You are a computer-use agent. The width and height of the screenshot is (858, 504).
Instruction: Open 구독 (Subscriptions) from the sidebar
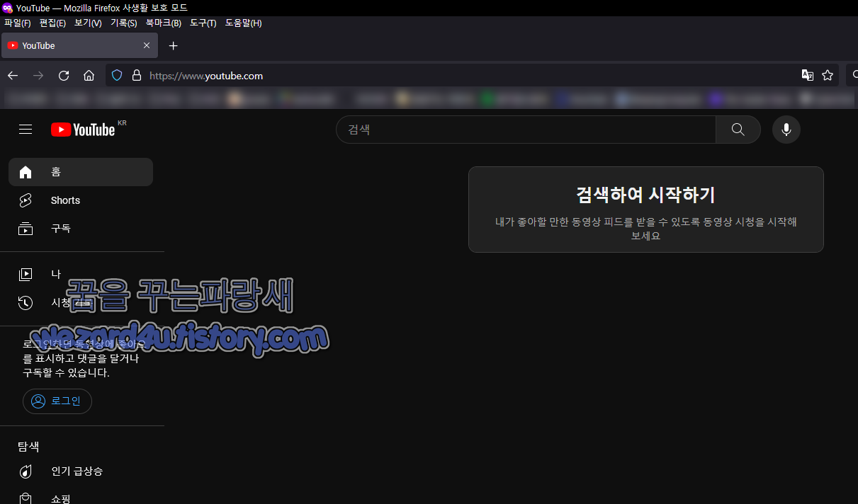click(61, 229)
